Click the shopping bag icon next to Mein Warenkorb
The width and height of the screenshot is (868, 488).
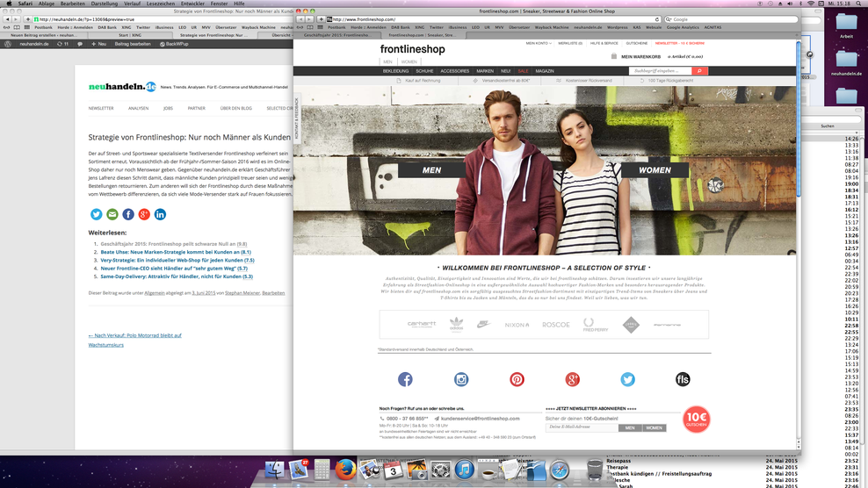[614, 56]
